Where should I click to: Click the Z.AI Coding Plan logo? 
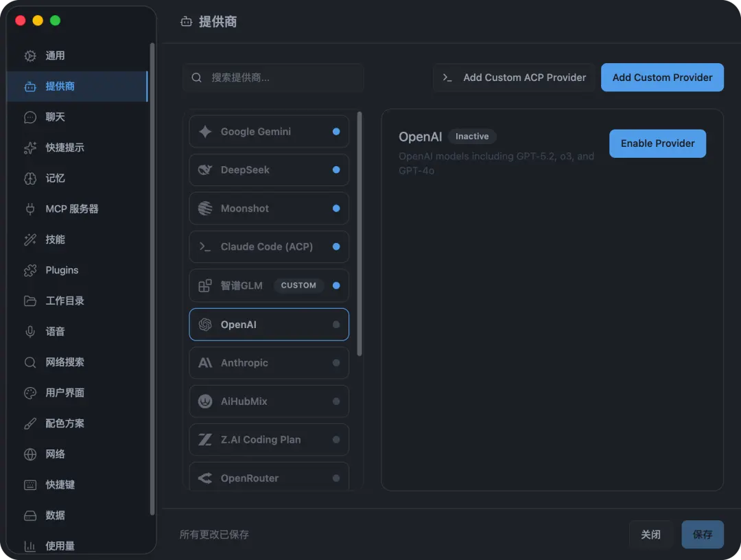click(205, 440)
